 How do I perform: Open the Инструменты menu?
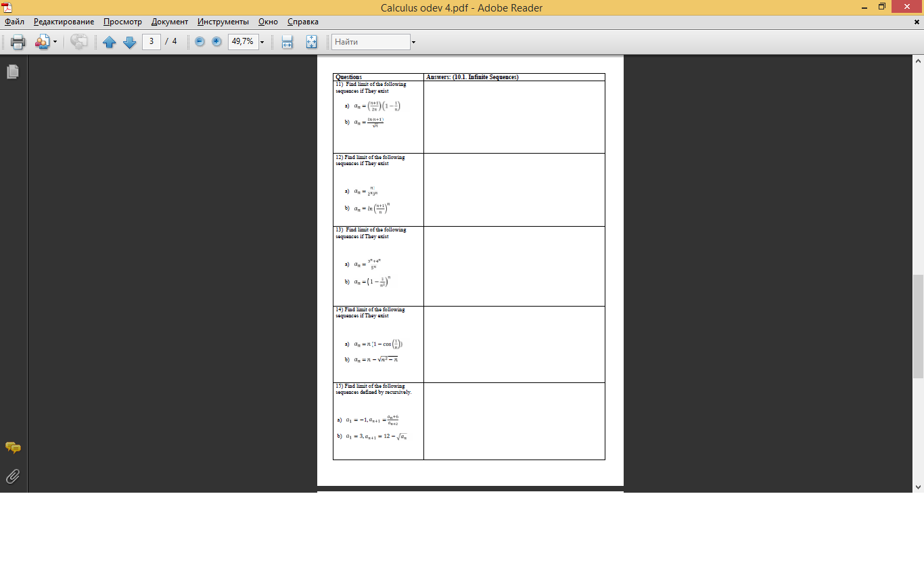pos(223,22)
